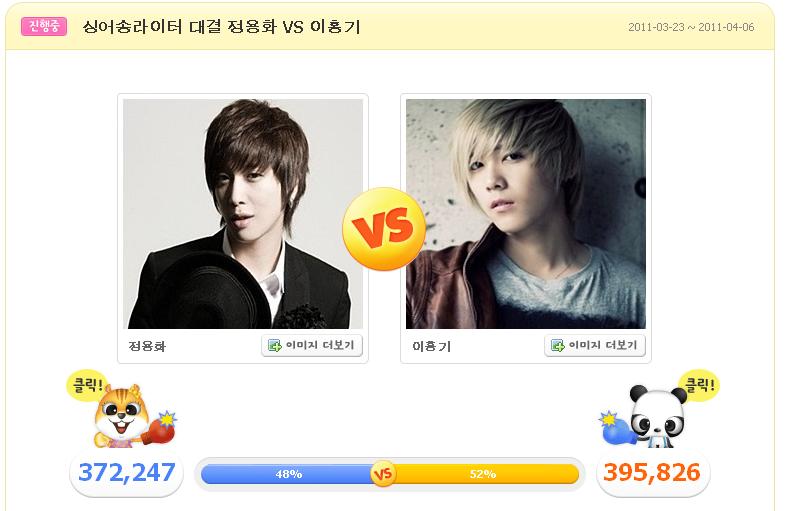The height and width of the screenshot is (511, 786).
Task: Click the 정용화 name label below photo
Action: 147,346
